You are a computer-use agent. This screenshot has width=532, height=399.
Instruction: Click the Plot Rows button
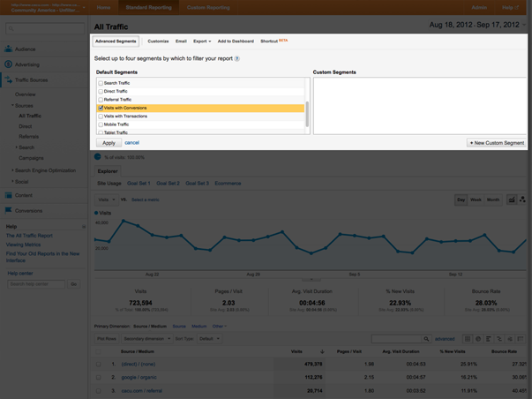pyautogui.click(x=107, y=339)
